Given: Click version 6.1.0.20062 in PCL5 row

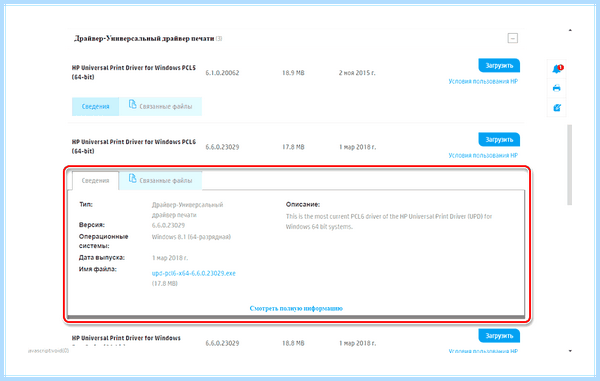Looking at the screenshot, I should coord(222,73).
